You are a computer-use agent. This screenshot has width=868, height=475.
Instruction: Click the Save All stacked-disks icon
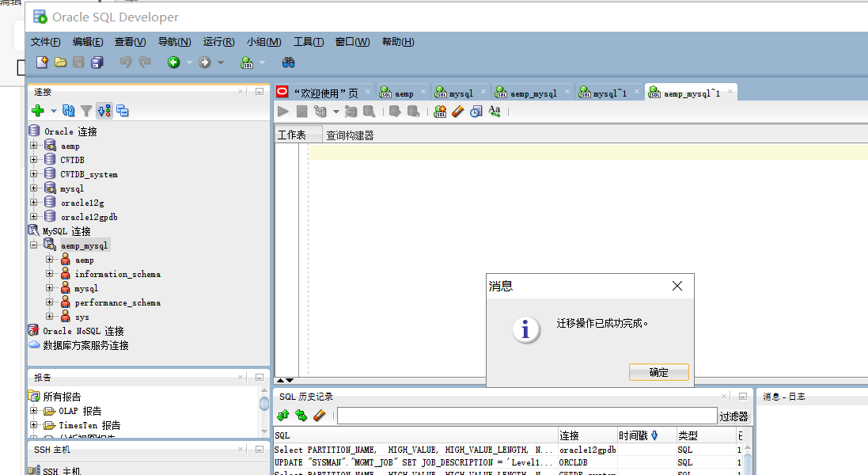(x=97, y=63)
